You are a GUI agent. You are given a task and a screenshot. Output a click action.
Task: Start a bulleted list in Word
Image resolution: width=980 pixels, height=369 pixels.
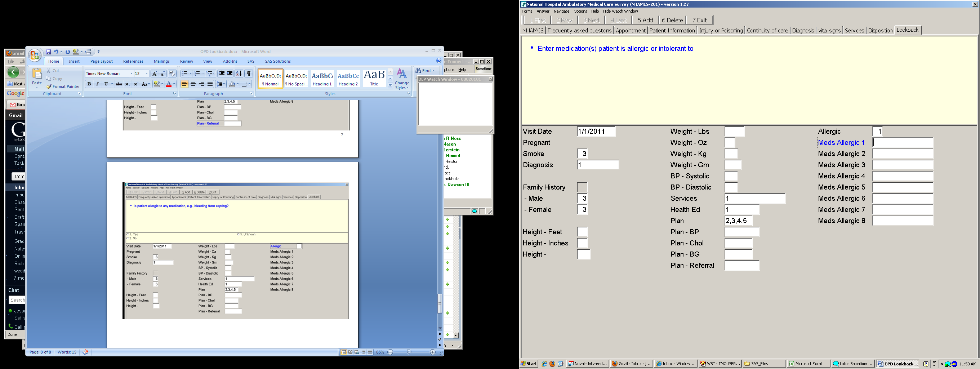[184, 74]
